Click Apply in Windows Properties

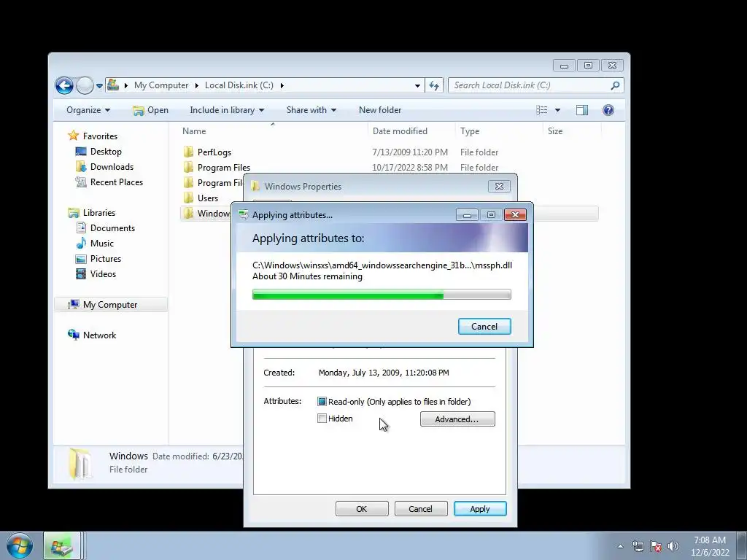[480, 508]
